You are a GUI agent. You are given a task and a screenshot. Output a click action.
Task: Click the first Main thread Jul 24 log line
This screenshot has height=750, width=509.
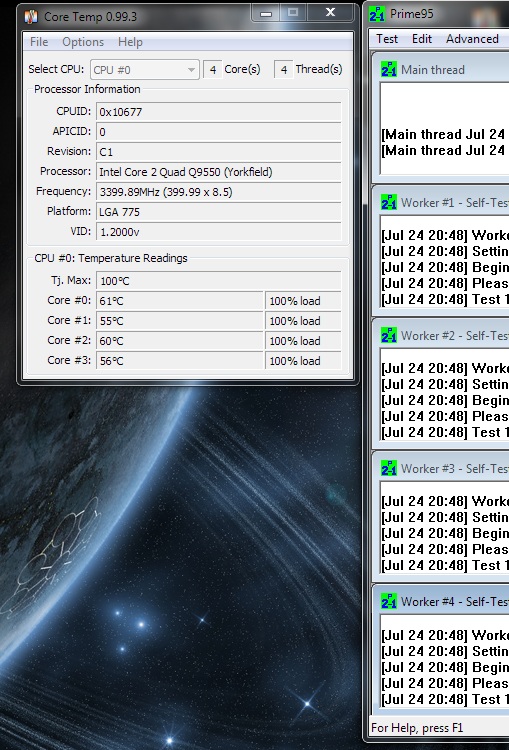pyautogui.click(x=445, y=134)
